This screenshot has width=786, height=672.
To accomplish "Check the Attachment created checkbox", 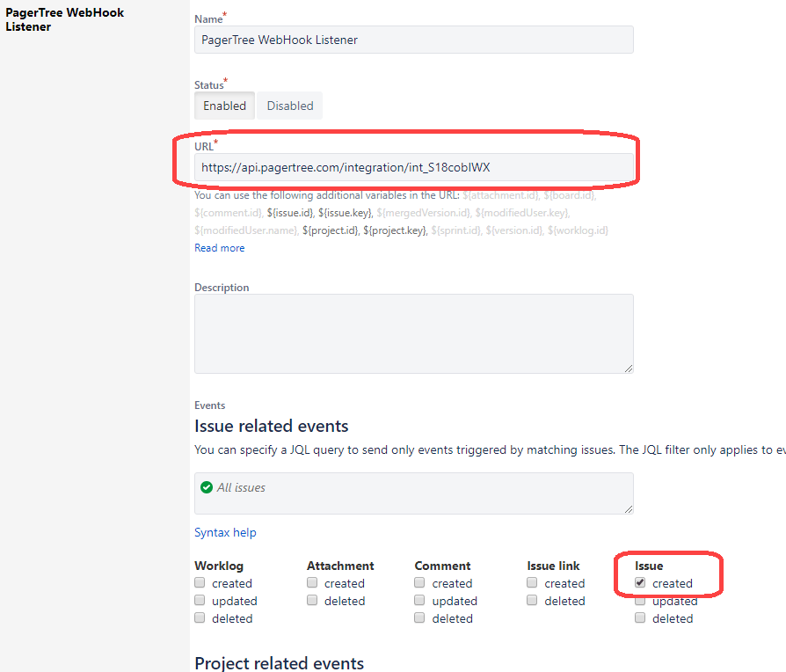I will point(312,583).
